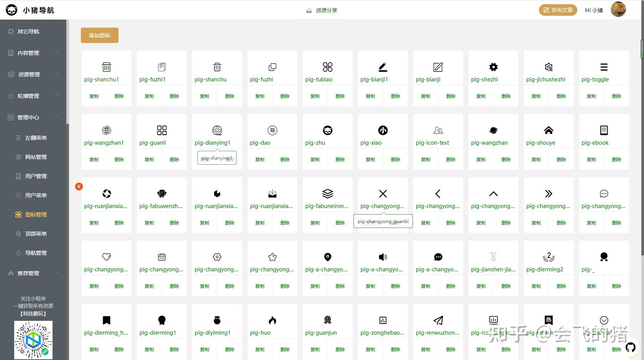The image size is (644, 360).
Task: Open 网站管理 in the sidebar
Action: (x=33, y=157)
